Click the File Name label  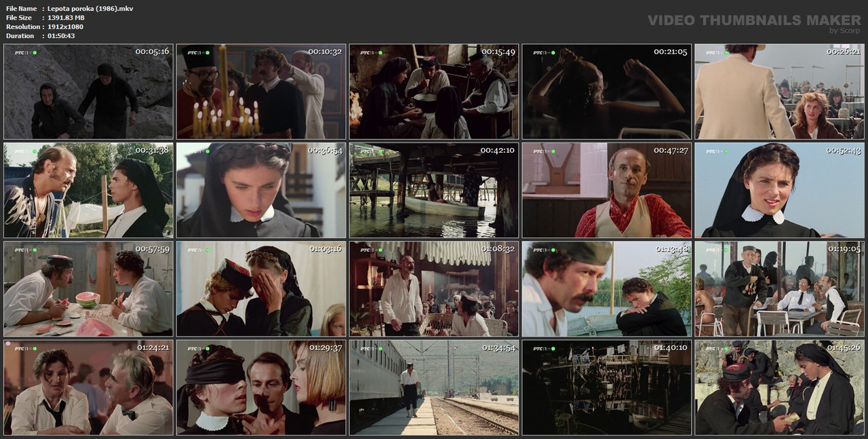click(x=21, y=8)
